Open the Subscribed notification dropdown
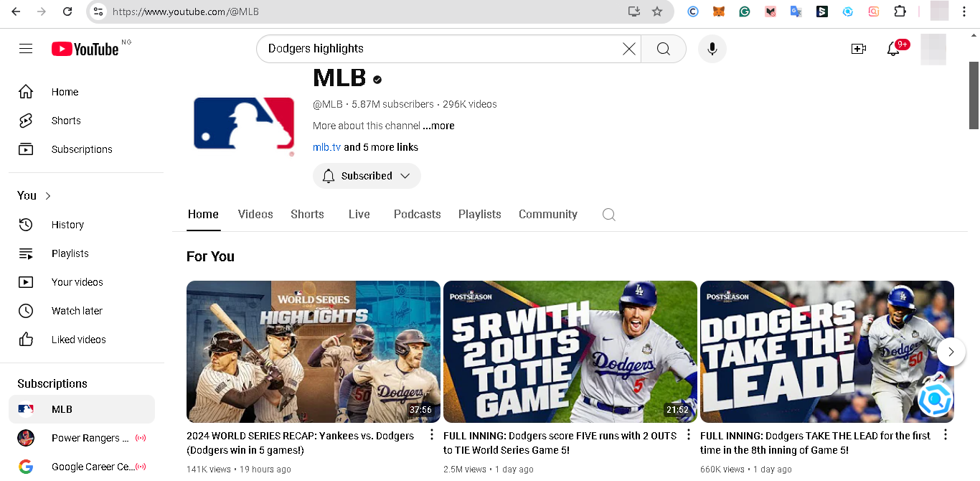 click(367, 176)
